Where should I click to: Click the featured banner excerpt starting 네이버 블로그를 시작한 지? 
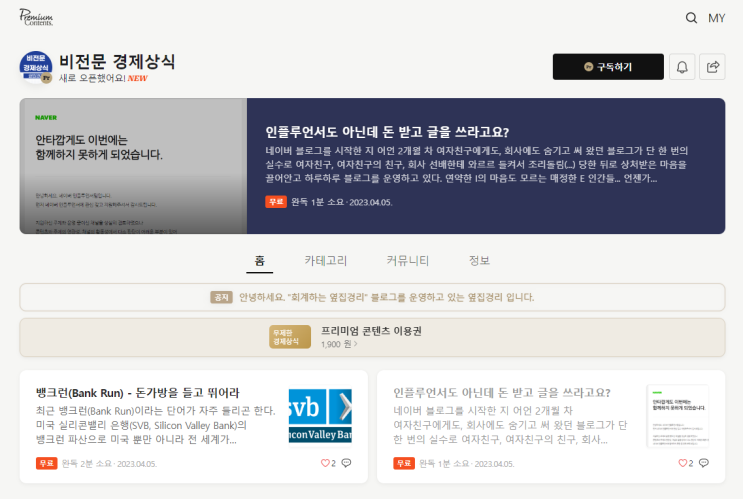point(476,164)
